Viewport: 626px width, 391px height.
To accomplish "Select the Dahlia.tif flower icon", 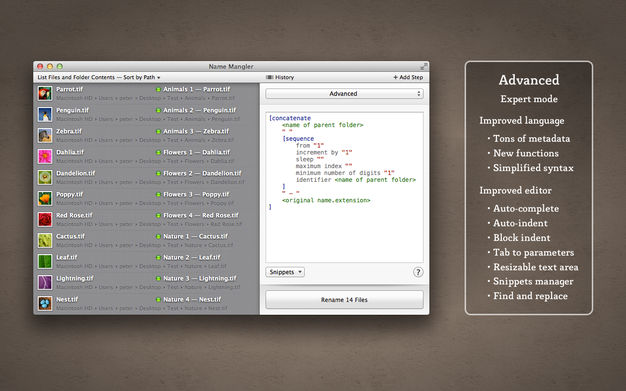I will (x=45, y=157).
